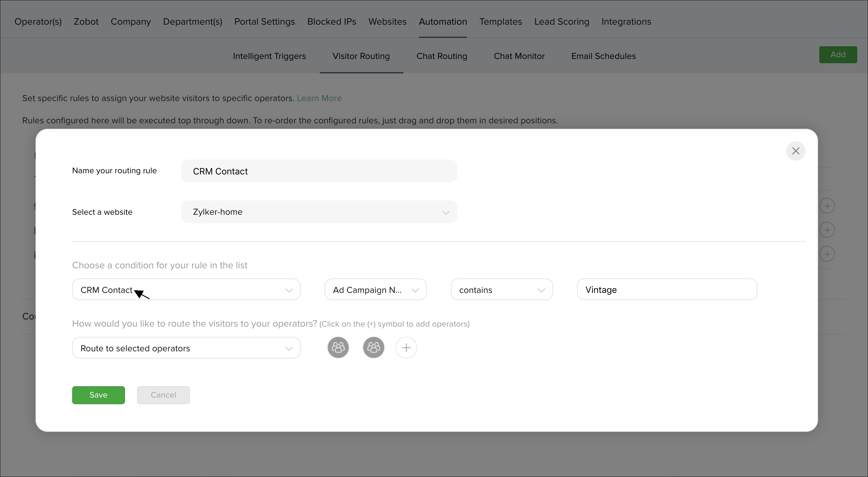
Task: Open the Websites tab
Action: click(x=387, y=22)
